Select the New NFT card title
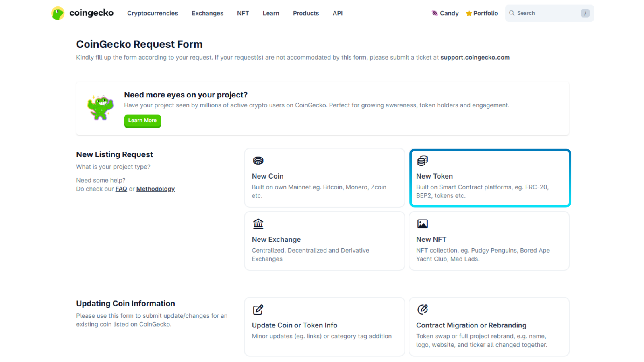Image resolution: width=644 pixels, height=362 pixels. tap(431, 239)
